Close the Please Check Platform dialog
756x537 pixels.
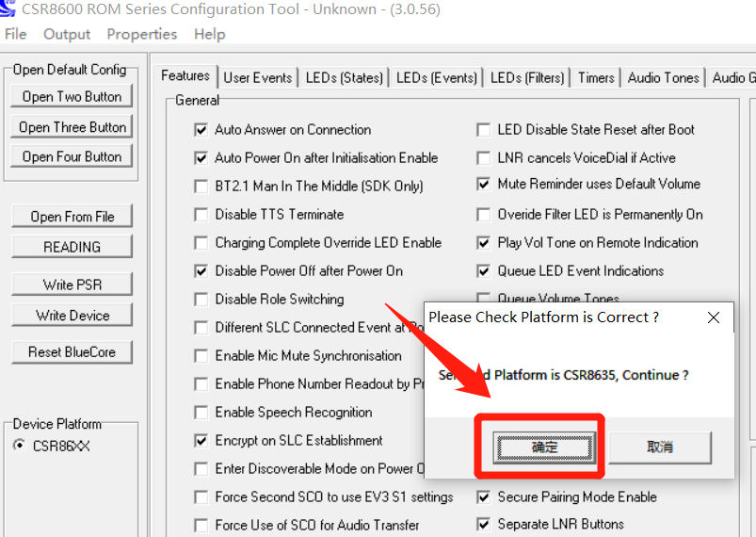point(714,317)
